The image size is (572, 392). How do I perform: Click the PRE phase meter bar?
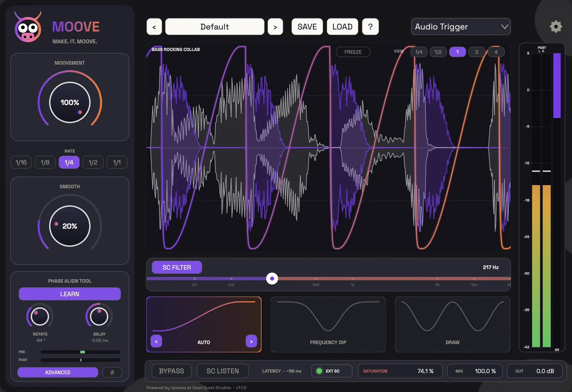pos(80,352)
